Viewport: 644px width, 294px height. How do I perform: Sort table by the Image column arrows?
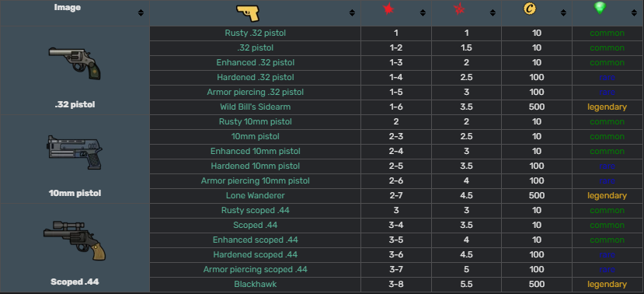click(x=141, y=12)
